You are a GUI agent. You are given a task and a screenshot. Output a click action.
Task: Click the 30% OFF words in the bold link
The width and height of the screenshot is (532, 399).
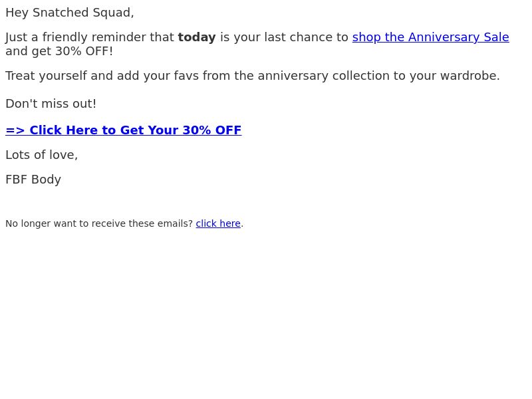coord(212,130)
